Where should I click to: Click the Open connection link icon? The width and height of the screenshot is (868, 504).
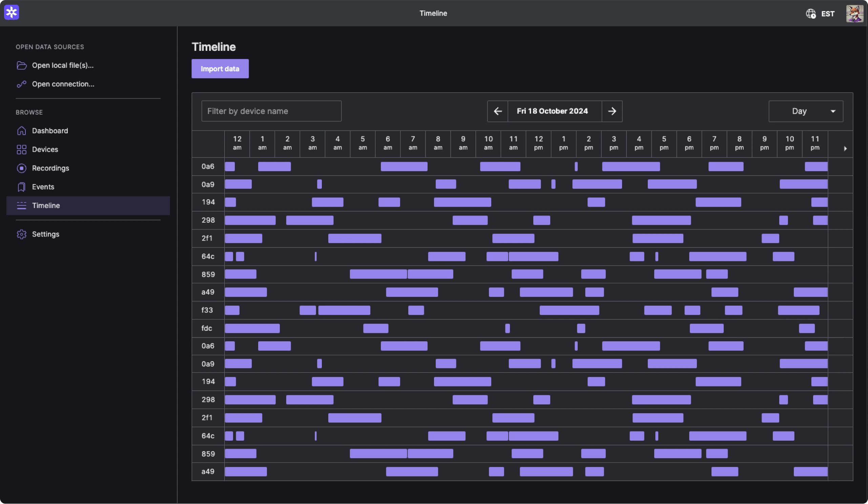pos(21,84)
